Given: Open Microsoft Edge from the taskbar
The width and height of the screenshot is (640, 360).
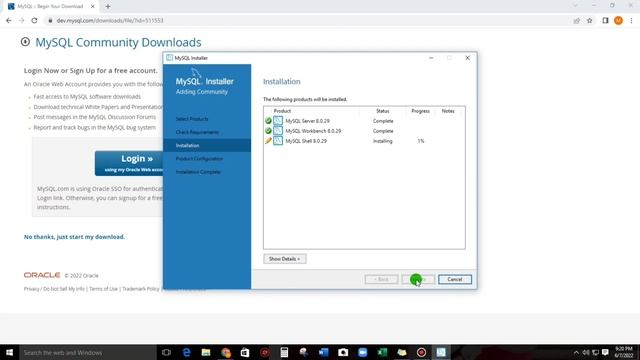Looking at the screenshot, I should click(186, 352).
